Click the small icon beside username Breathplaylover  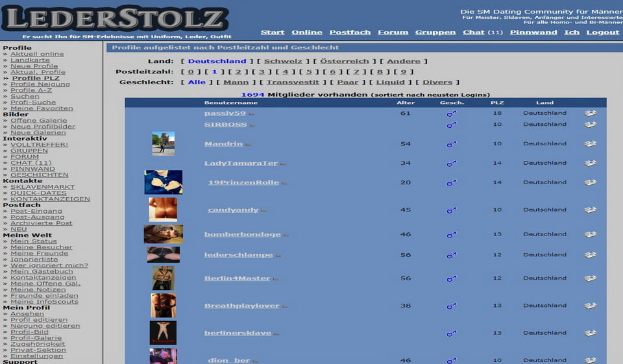click(x=285, y=306)
